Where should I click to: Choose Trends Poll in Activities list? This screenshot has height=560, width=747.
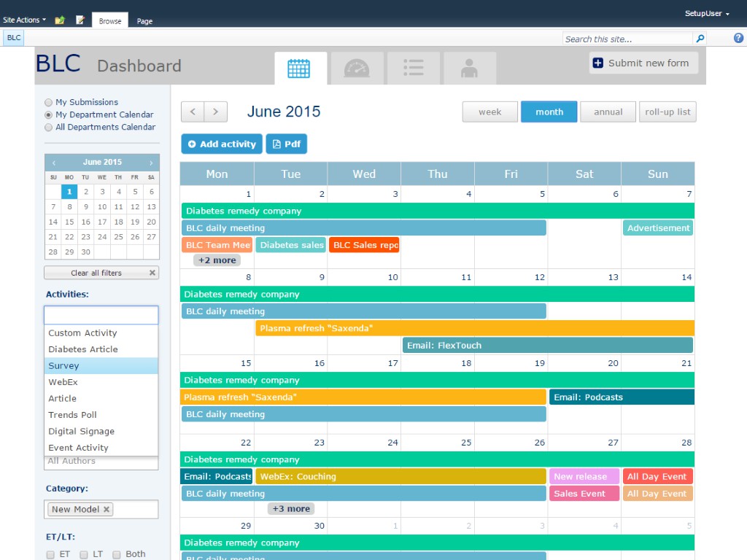pyautogui.click(x=101, y=415)
